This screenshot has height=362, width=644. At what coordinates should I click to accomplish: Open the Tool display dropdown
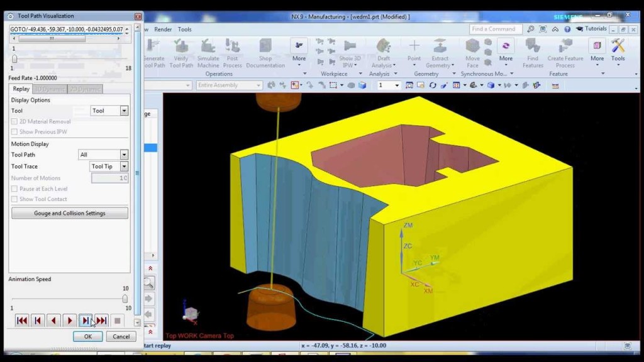tap(109, 111)
